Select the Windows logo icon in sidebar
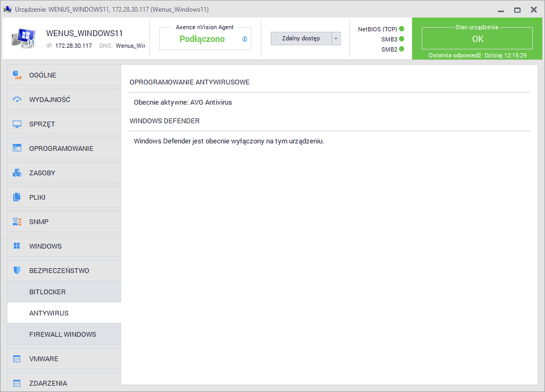Image resolution: width=545 pixels, height=392 pixels. tap(17, 246)
